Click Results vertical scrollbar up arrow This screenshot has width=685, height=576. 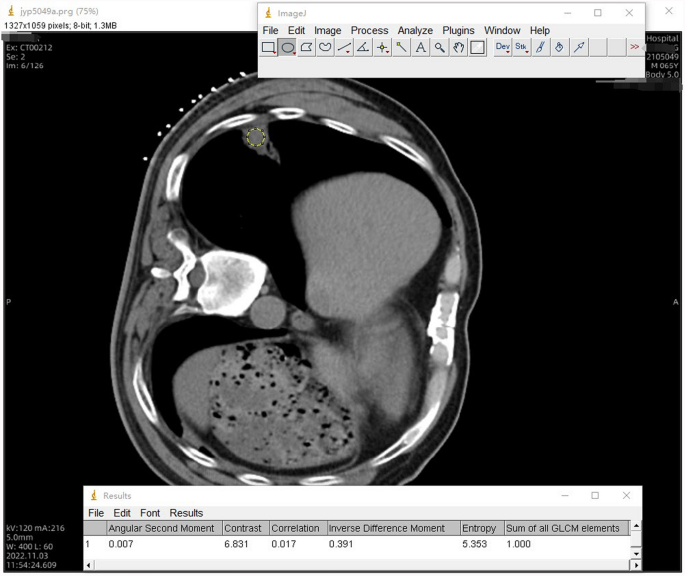coord(637,526)
